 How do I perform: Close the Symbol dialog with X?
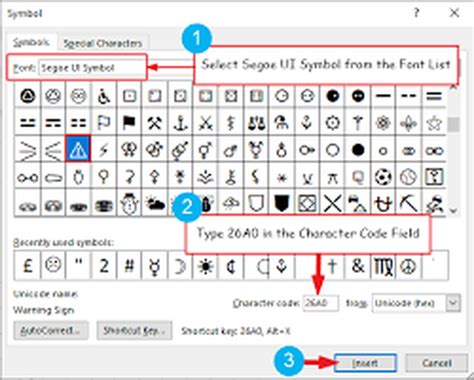click(x=454, y=13)
